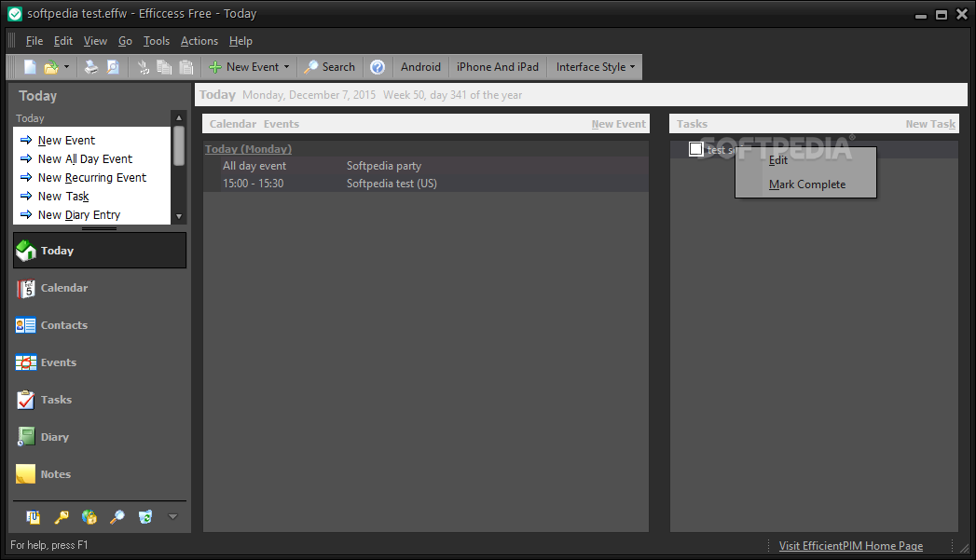Open the Diary module in the sidebar

coord(100,437)
